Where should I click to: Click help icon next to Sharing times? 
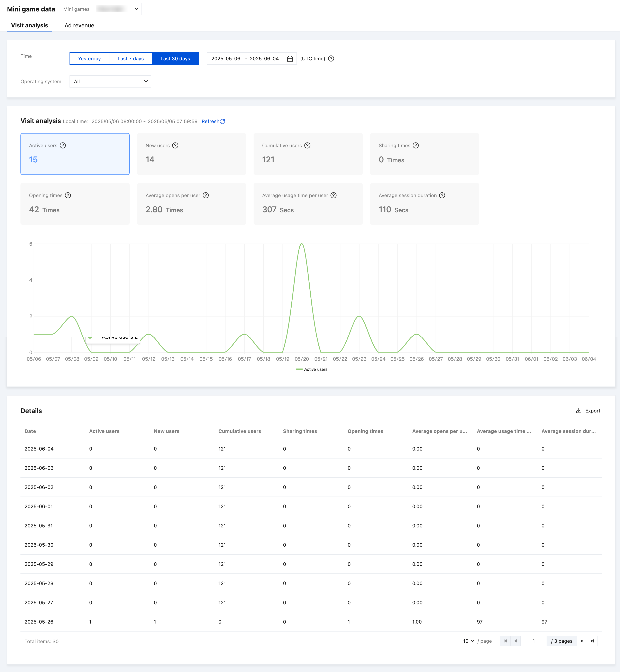pos(416,146)
